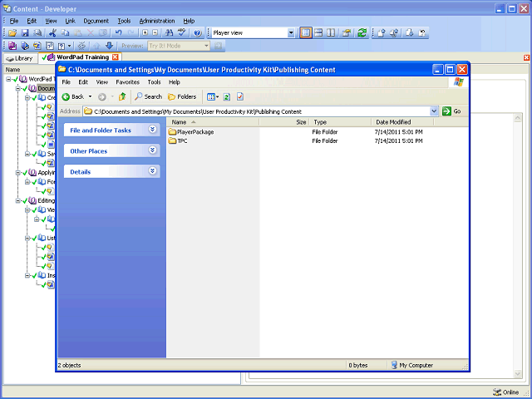The height and width of the screenshot is (399, 532).
Task: Click the Online status indicator
Action: click(505, 392)
